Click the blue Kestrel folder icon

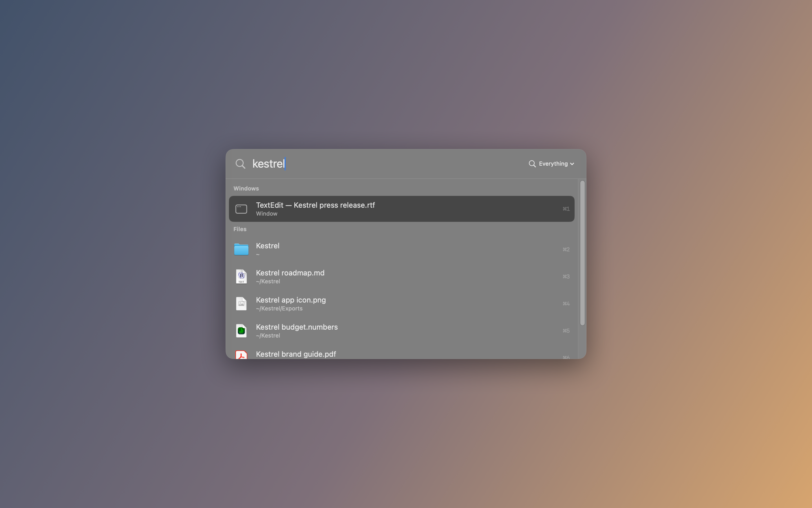coord(241,249)
